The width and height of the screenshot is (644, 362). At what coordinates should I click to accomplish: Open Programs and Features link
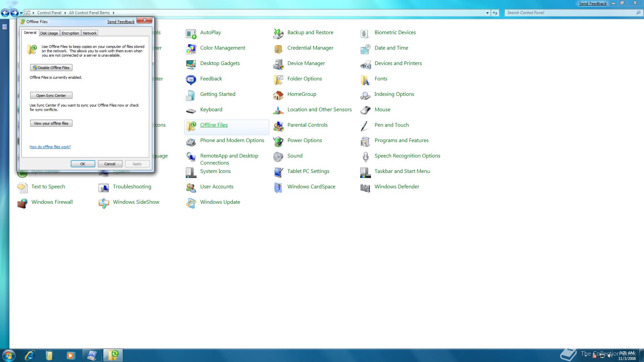401,140
